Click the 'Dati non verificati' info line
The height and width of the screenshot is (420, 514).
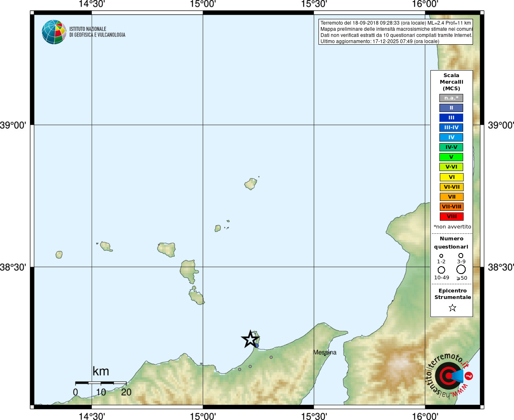tap(396, 35)
